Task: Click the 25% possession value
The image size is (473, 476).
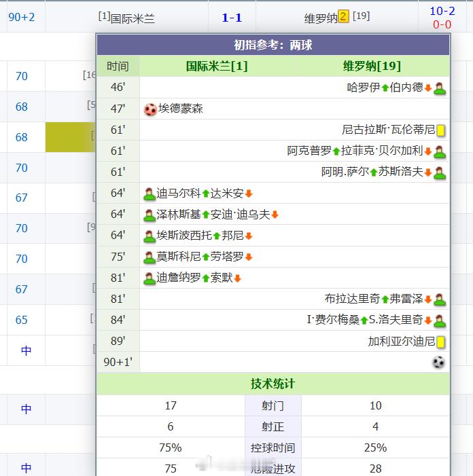Action: click(376, 447)
